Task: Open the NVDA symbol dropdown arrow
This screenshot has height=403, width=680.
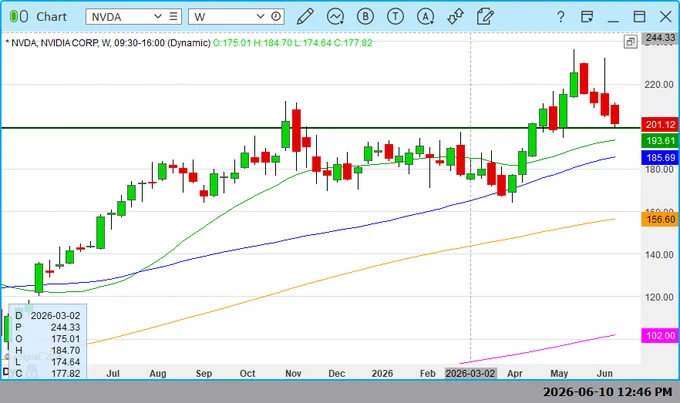Action: [158, 16]
